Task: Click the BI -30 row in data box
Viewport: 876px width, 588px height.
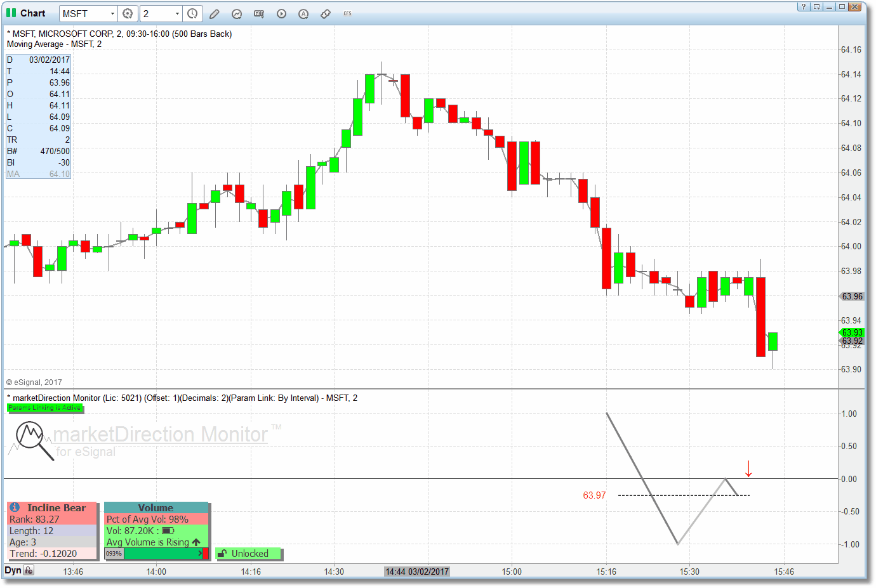Action: pos(38,162)
